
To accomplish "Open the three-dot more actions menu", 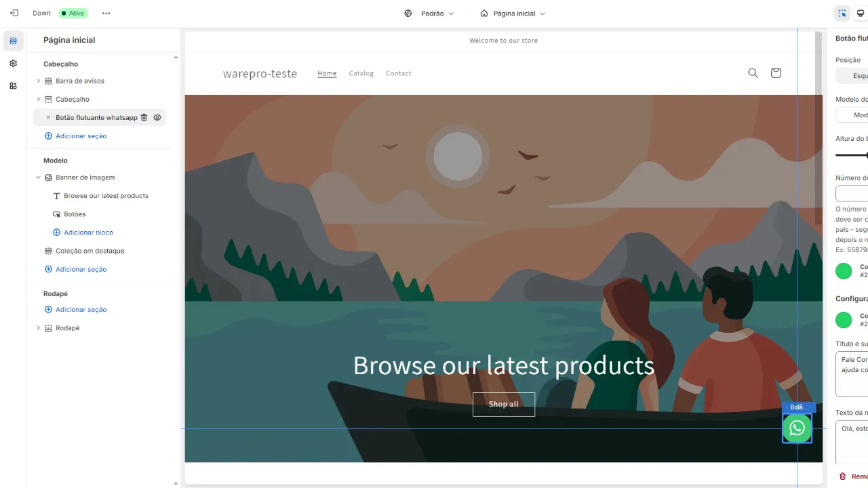I will (106, 13).
